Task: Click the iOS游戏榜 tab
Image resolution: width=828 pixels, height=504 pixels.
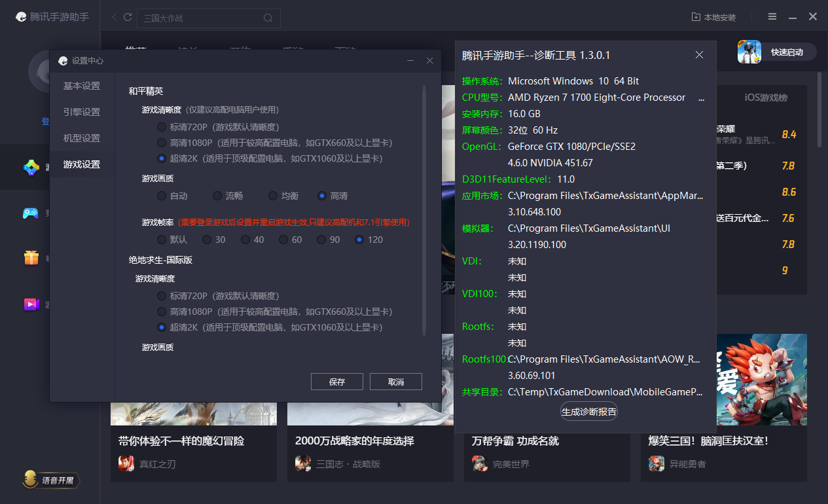Action: pos(766,98)
